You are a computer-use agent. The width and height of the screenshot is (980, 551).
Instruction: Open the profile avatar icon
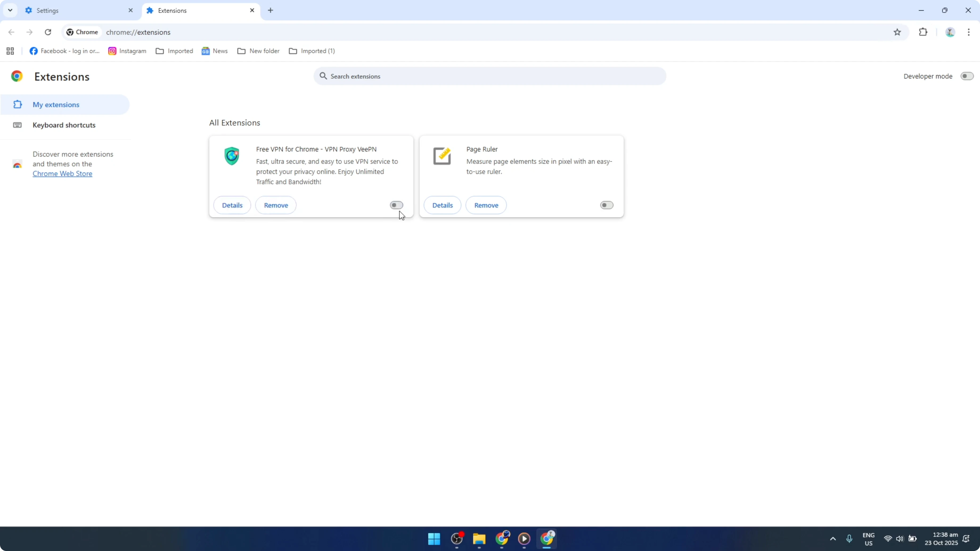pos(950,32)
